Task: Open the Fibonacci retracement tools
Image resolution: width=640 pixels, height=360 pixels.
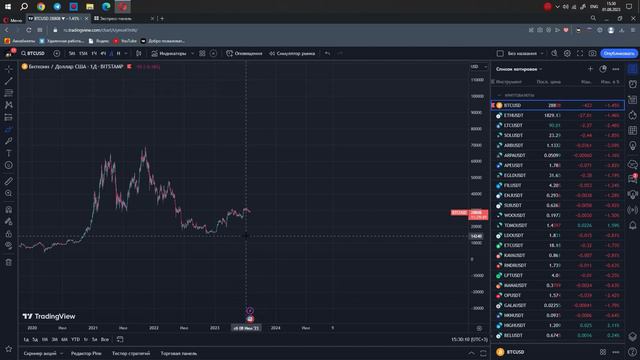Action: click(x=9, y=93)
